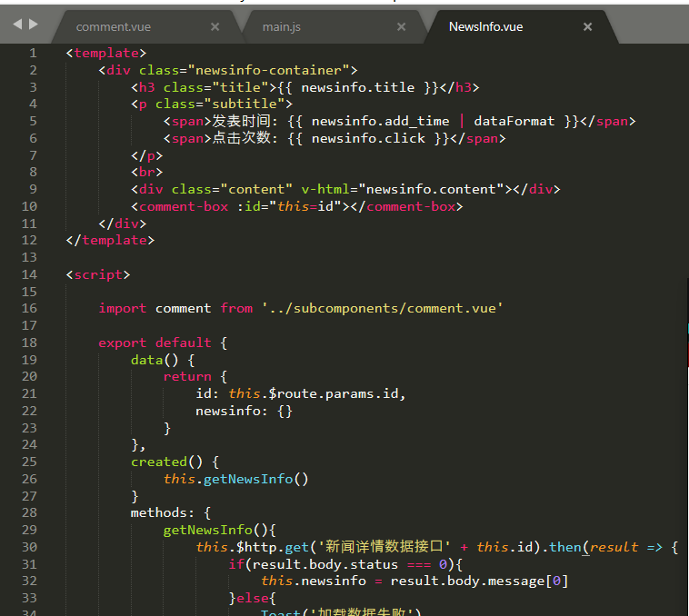Click getNewsInfo method definition on line 29
Viewport: 689px width, 616px height.
point(207,530)
